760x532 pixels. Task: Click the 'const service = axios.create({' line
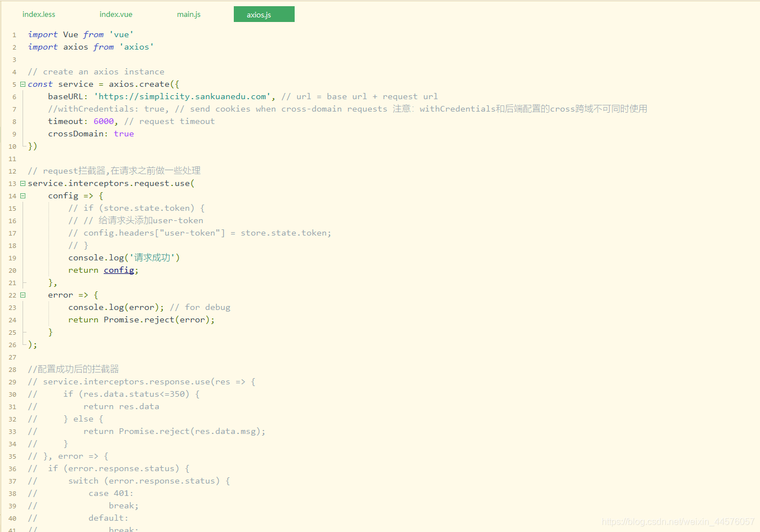104,84
